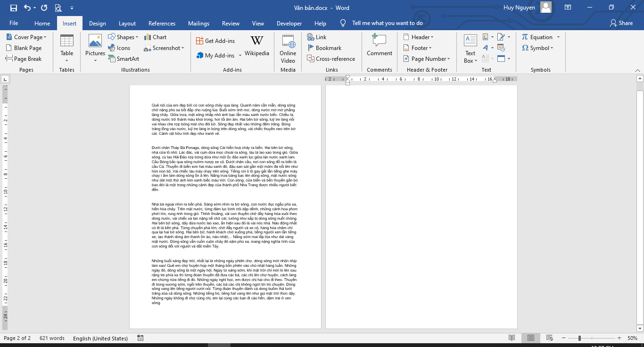Expand the Shapes dropdown

click(x=124, y=37)
